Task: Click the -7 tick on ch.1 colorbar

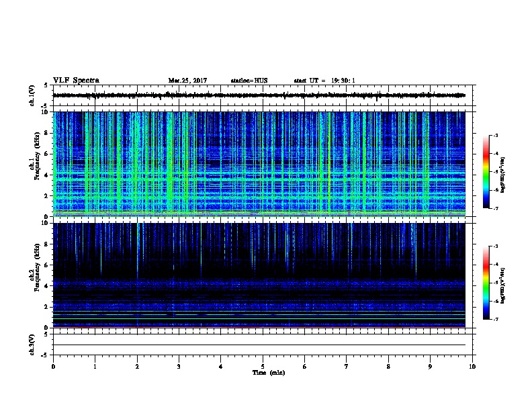Action: coord(495,208)
